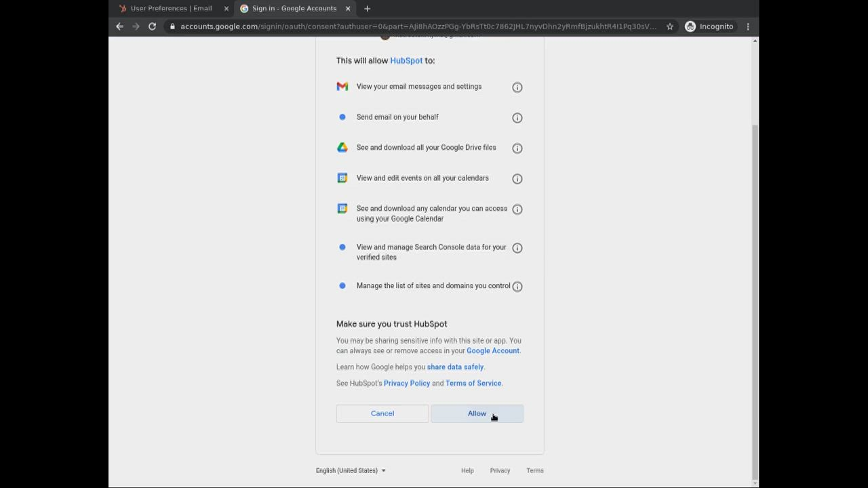
Task: Click the browser forward arrow
Action: coord(136,26)
